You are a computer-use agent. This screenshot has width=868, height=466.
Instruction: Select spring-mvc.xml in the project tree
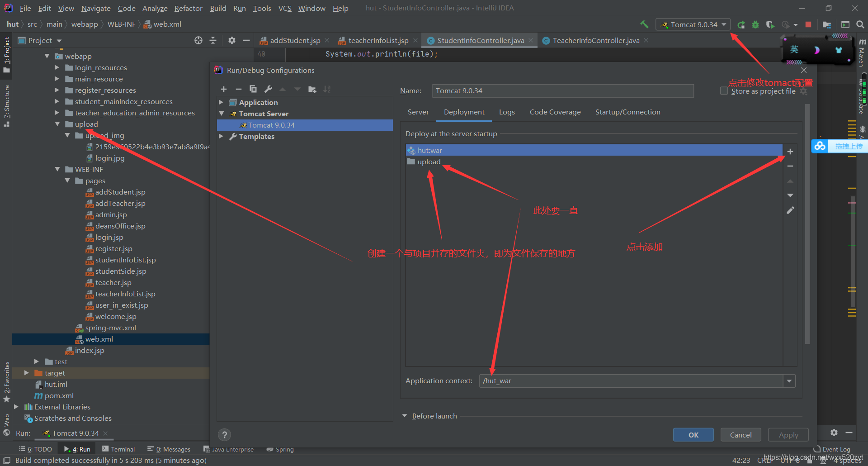pos(110,328)
